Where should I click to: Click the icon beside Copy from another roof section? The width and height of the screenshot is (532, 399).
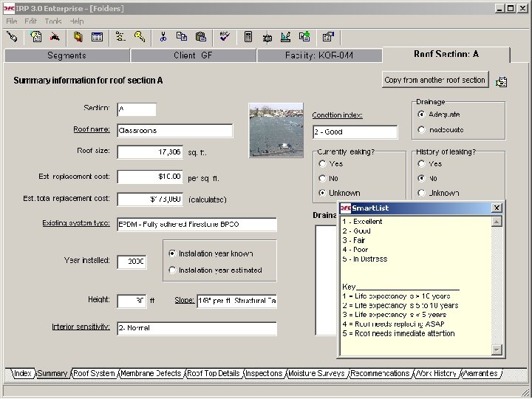click(502, 81)
